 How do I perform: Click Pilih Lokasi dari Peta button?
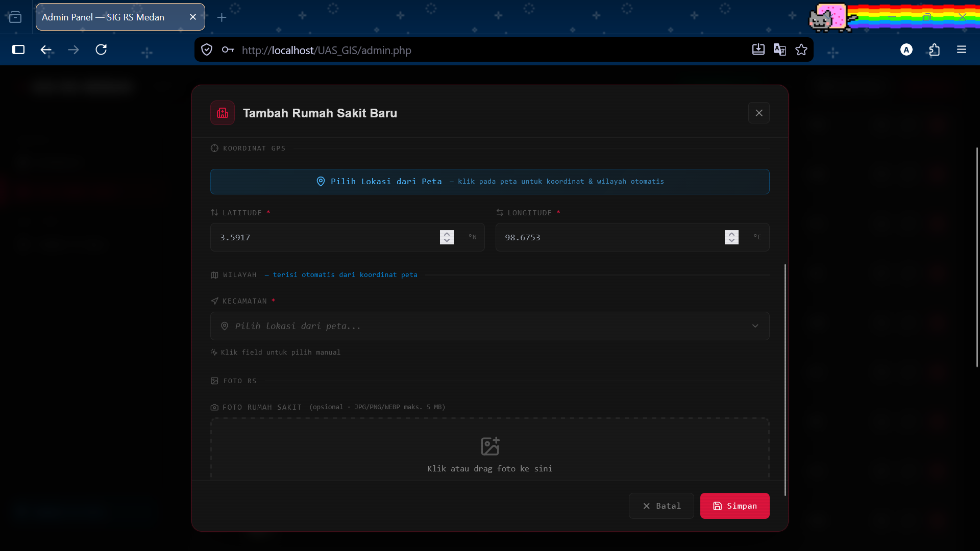tap(489, 182)
